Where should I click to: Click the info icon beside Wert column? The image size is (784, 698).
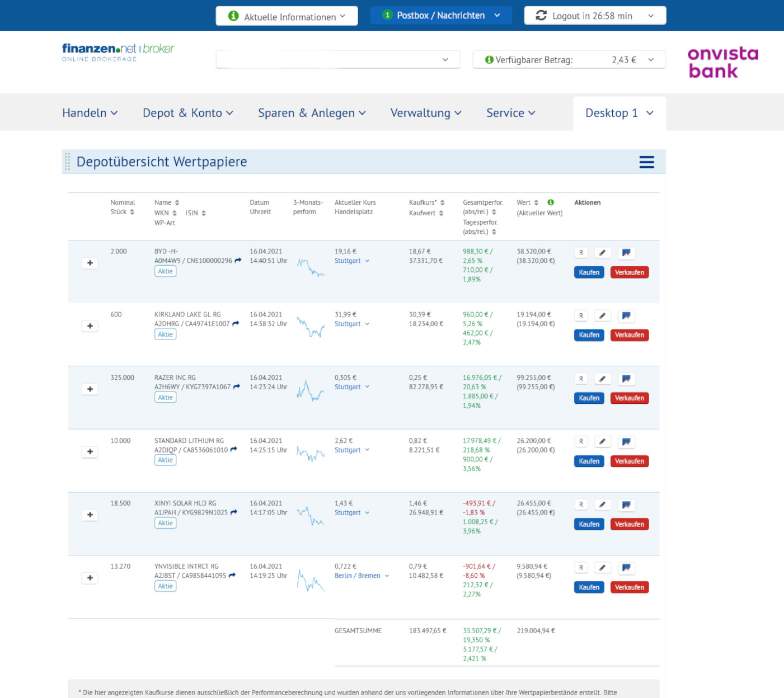[x=551, y=202]
